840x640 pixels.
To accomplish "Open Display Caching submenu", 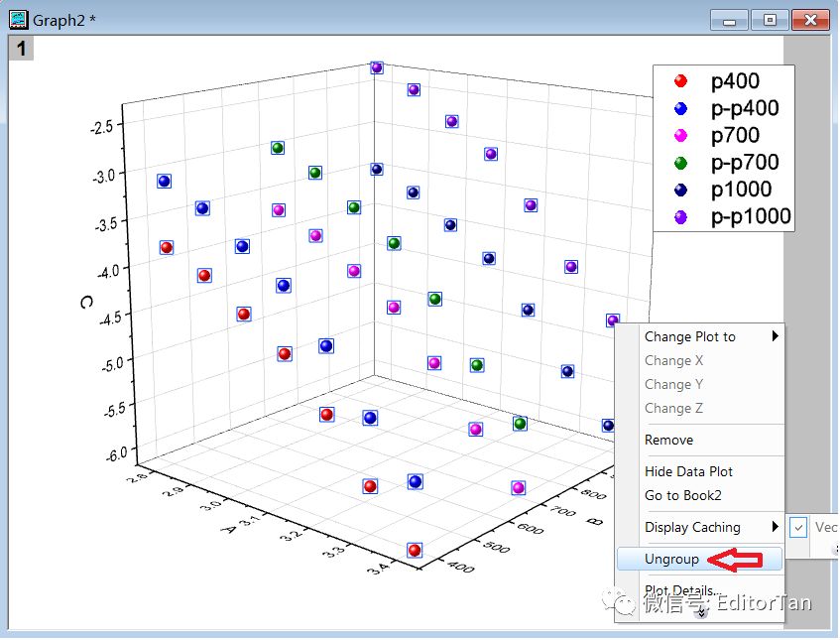I will tap(699, 528).
